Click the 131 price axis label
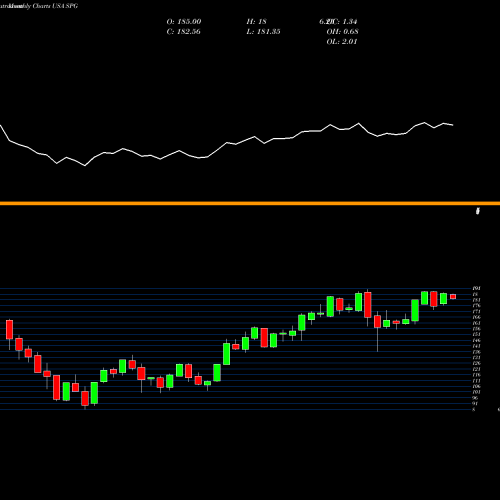500x500 pixels. (x=476, y=358)
